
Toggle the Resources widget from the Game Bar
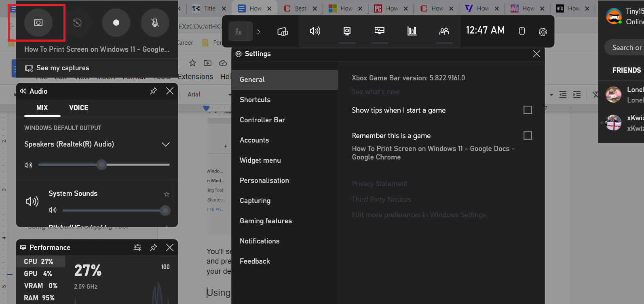(412, 31)
